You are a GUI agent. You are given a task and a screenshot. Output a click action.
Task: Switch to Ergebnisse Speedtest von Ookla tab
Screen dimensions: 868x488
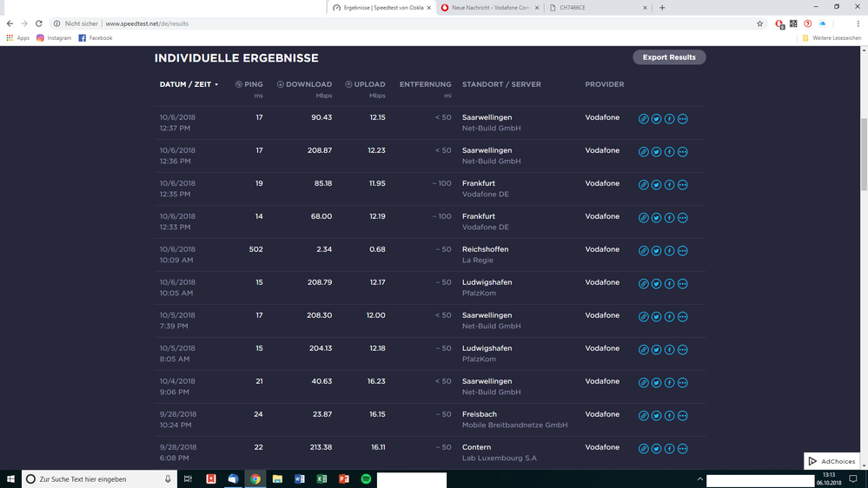[381, 8]
